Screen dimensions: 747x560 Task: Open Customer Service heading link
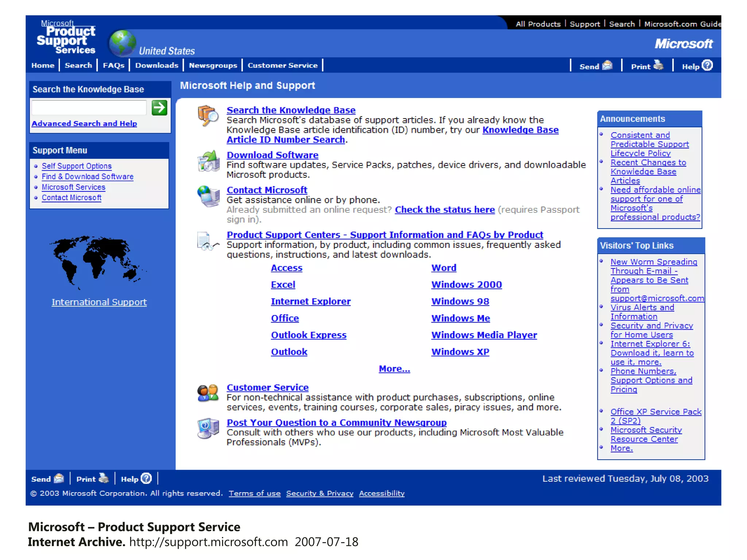click(268, 388)
